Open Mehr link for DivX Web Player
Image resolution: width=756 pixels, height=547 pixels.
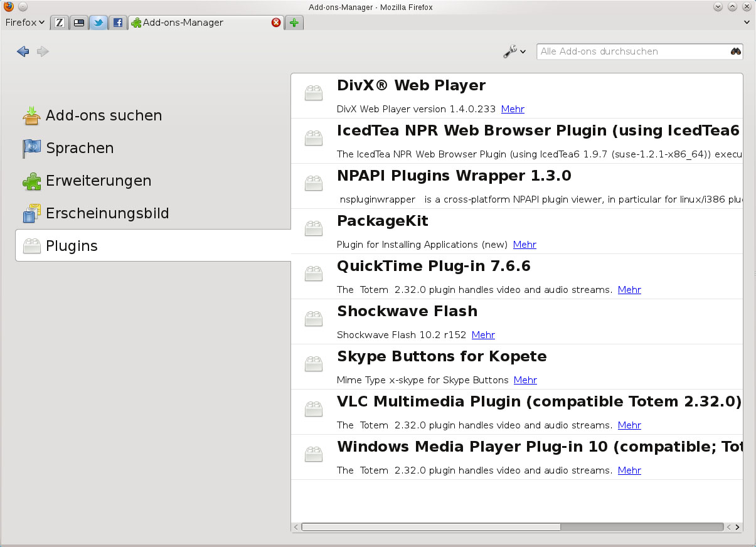tap(512, 109)
